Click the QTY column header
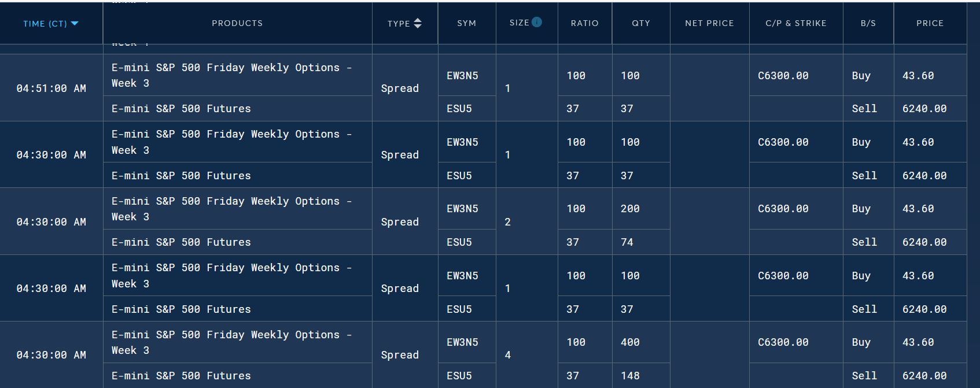Image resolution: width=980 pixels, height=388 pixels. coord(641,23)
